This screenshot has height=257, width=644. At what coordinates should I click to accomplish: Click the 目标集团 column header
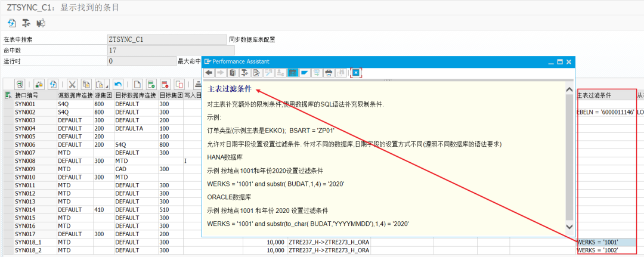[x=171, y=95]
